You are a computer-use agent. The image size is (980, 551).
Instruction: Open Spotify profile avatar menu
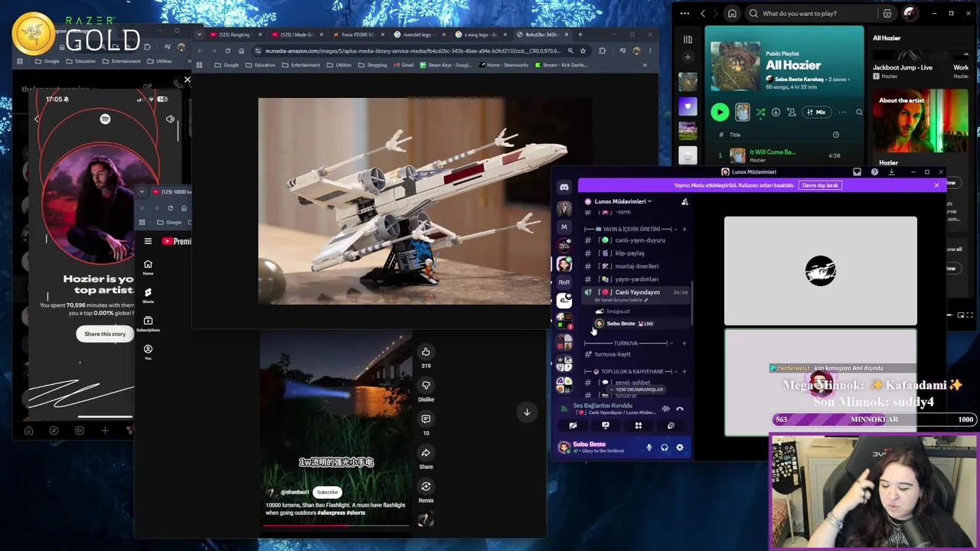tap(910, 13)
